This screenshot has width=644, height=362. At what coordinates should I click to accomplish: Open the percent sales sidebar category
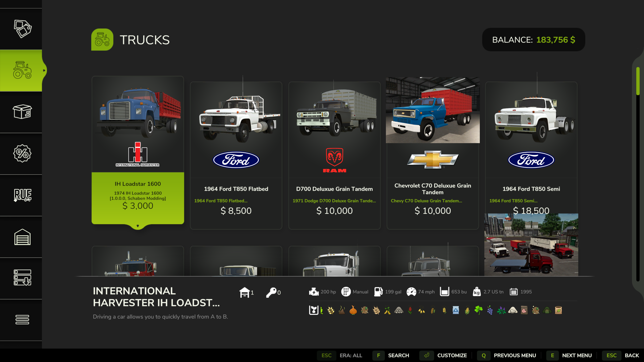coord(22,153)
